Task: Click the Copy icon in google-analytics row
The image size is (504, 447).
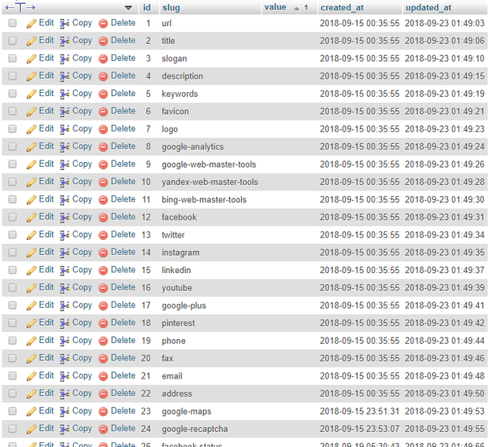Action: 65,147
